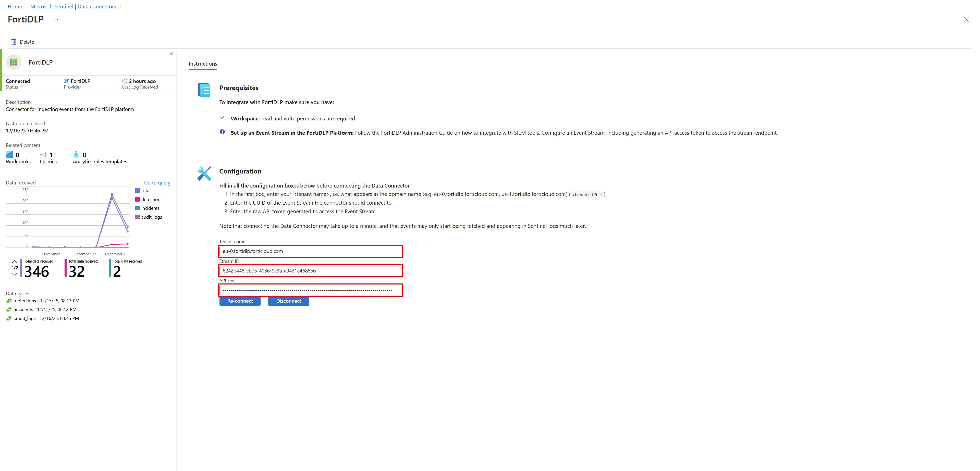Viewport: 980px width, 471px height.
Task: Click the clock icon for last log
Action: pos(124,81)
